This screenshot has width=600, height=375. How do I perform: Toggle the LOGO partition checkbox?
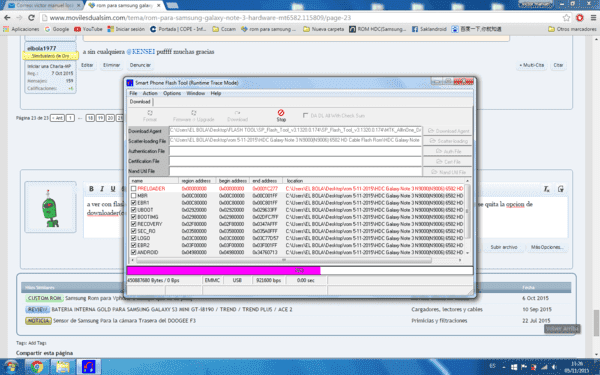(x=134, y=238)
